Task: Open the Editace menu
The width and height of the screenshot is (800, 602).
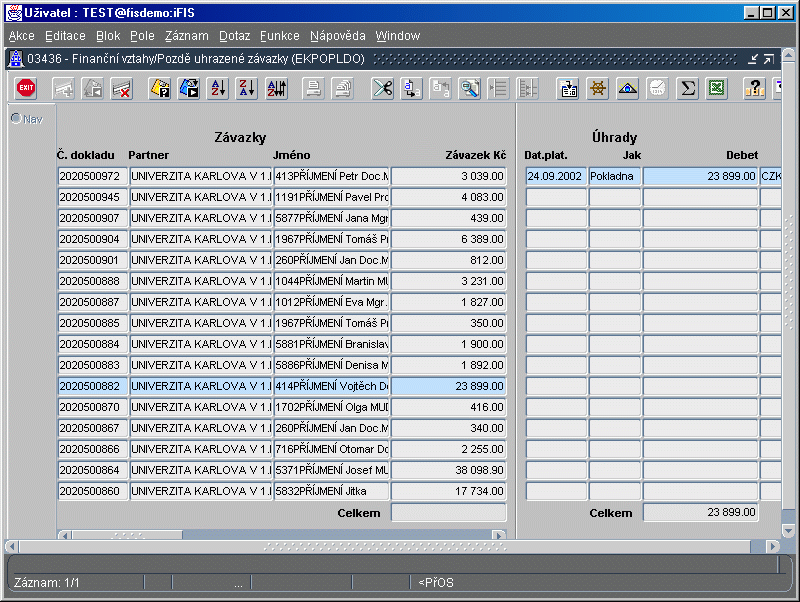Action: 65,36
